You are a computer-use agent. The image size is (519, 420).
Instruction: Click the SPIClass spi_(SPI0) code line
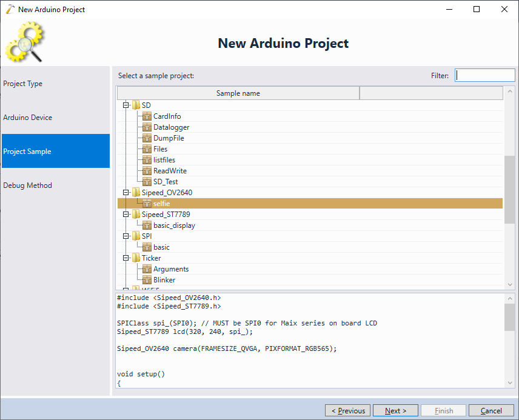247,324
